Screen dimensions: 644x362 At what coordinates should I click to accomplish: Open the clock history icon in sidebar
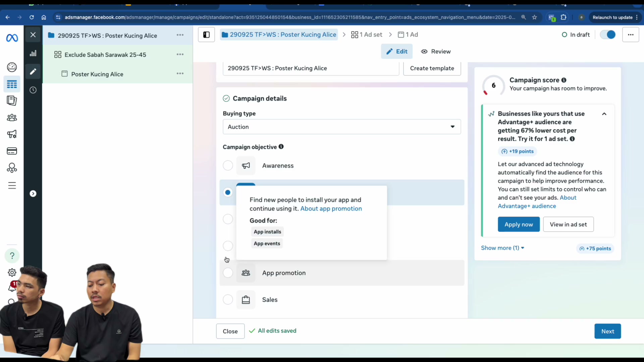(x=33, y=90)
